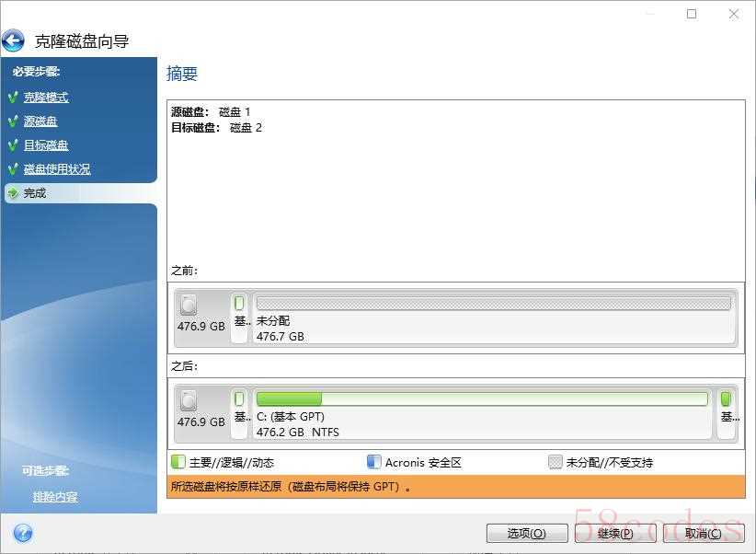Return to the 源磁盘 step
The height and width of the screenshot is (554, 756).
tap(40, 121)
